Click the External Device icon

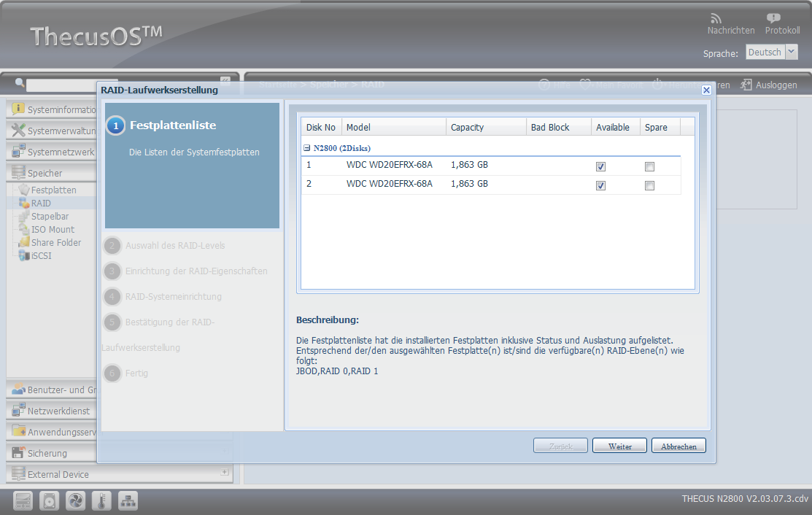(18, 473)
